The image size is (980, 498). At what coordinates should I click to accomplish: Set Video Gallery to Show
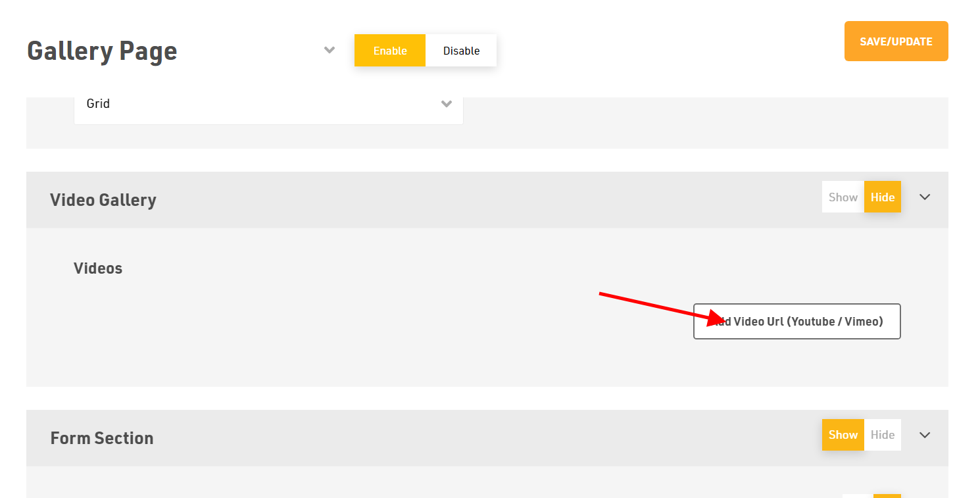pos(843,197)
